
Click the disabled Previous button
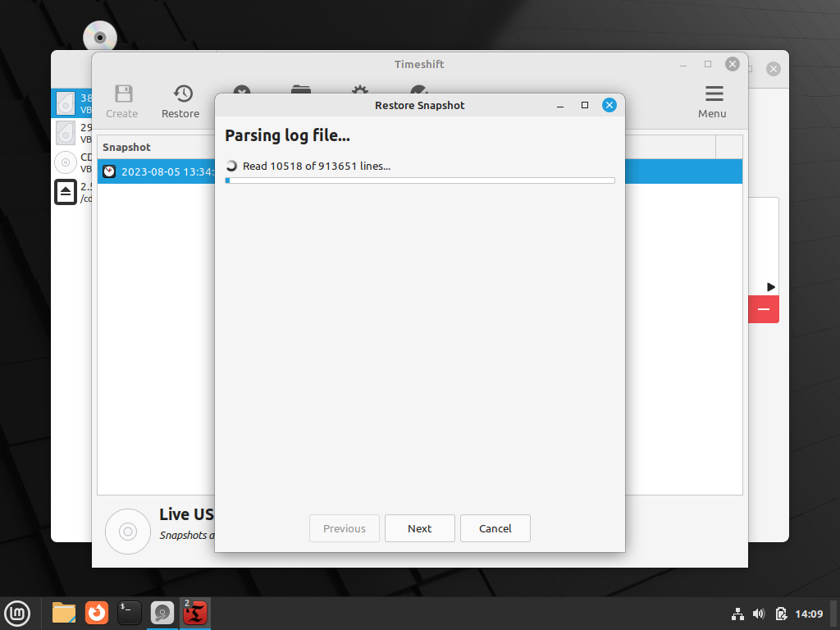[344, 529]
